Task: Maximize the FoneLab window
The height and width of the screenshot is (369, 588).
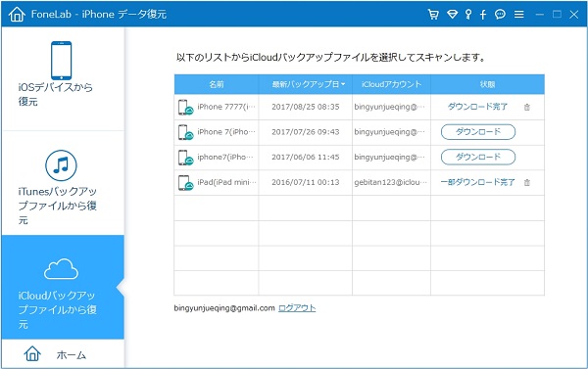Action: 558,15
